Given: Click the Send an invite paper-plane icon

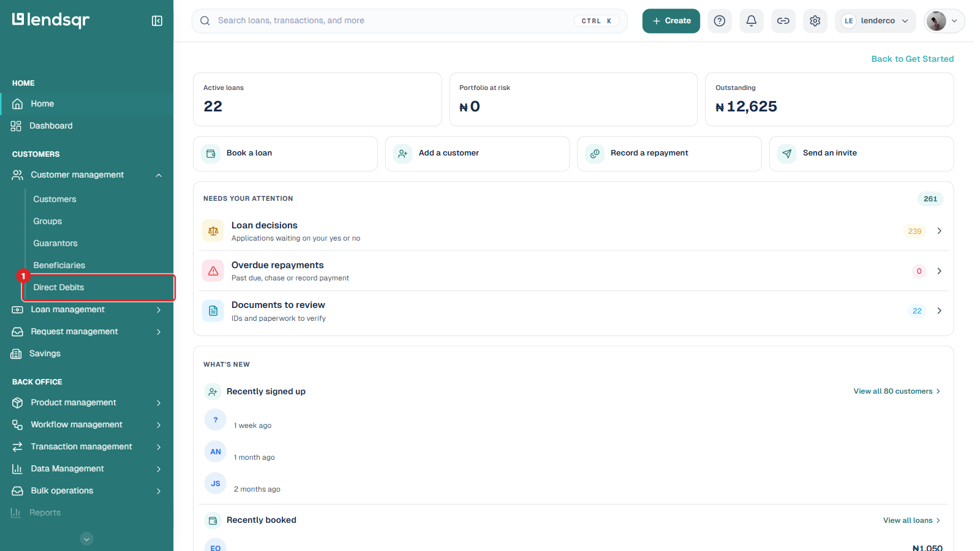Looking at the screenshot, I should pos(787,154).
